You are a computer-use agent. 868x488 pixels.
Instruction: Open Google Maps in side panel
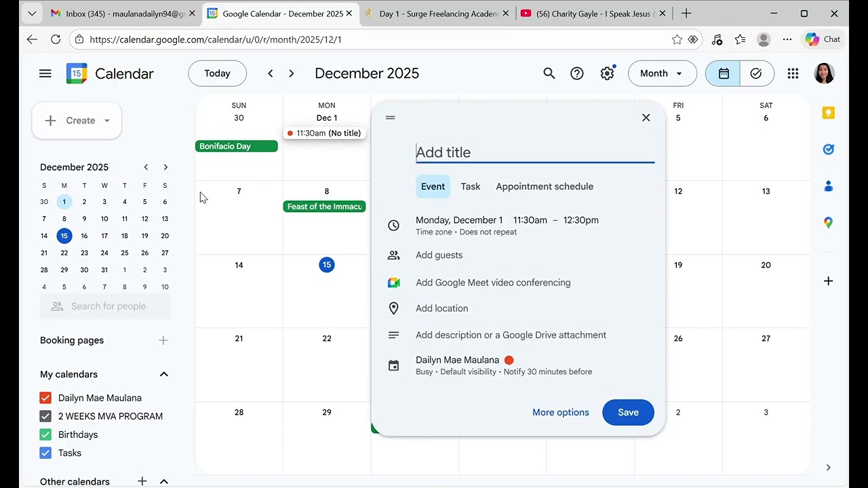[x=828, y=222]
